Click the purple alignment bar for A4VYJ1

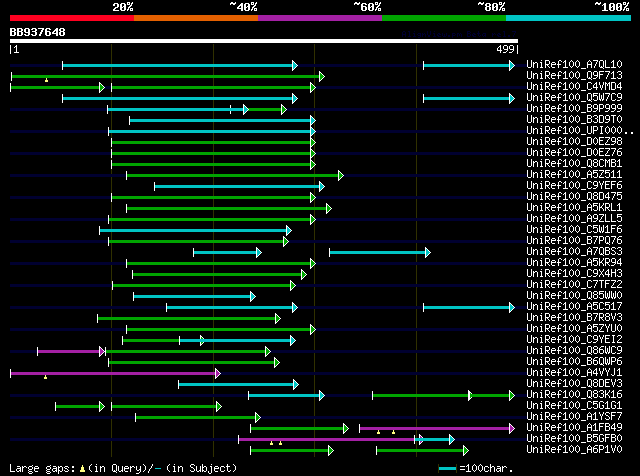pos(116,373)
